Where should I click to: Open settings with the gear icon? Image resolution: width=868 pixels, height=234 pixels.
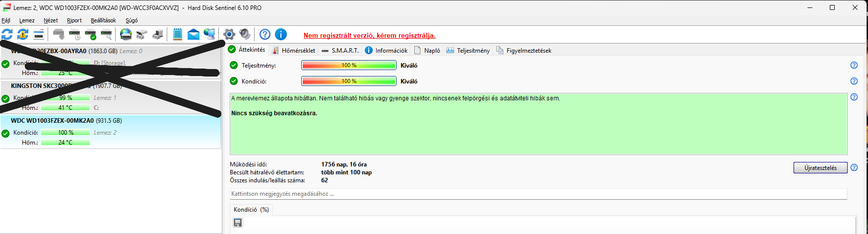[229, 34]
